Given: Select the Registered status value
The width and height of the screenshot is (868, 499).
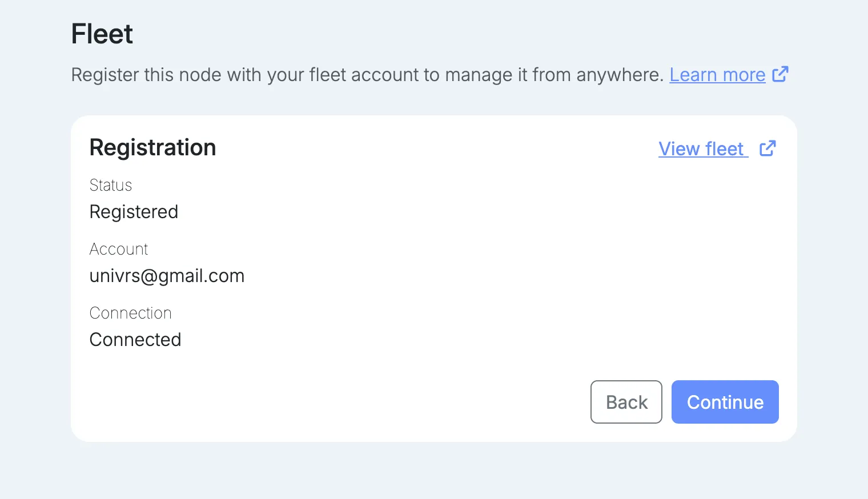Looking at the screenshot, I should (x=134, y=212).
